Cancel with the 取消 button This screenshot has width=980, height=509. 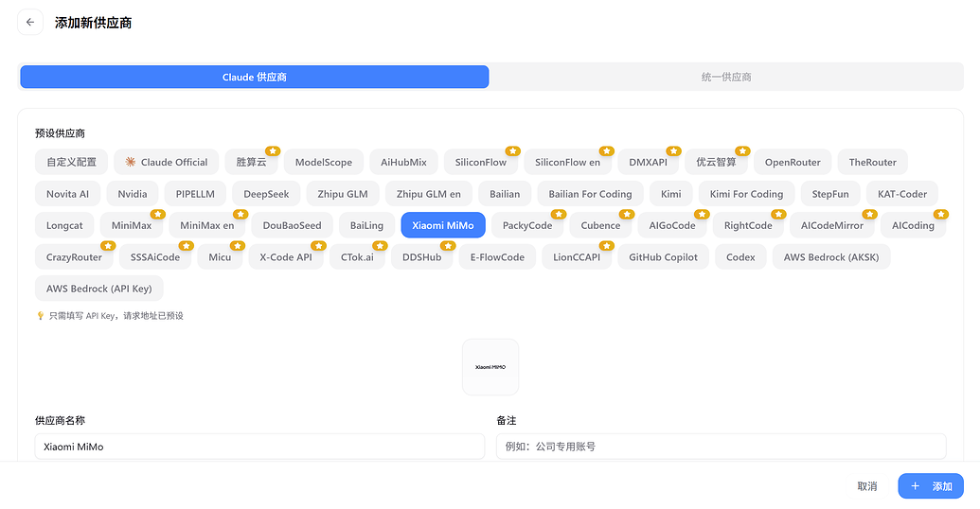(867, 486)
